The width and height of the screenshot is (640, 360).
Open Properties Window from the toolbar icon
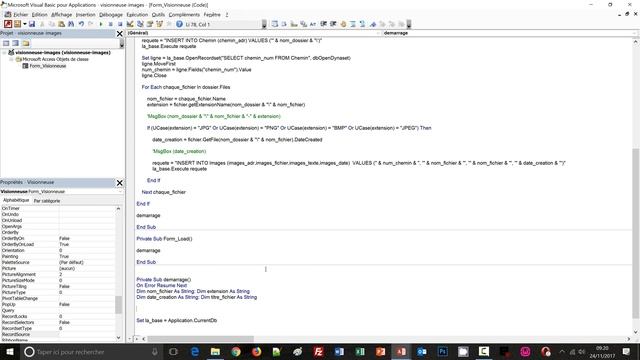coord(150,24)
